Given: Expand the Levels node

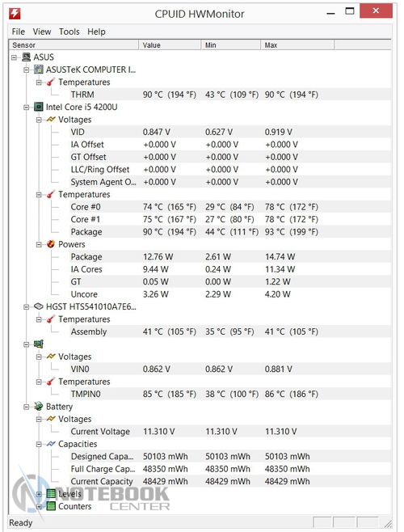Looking at the screenshot, I should tap(39, 494).
